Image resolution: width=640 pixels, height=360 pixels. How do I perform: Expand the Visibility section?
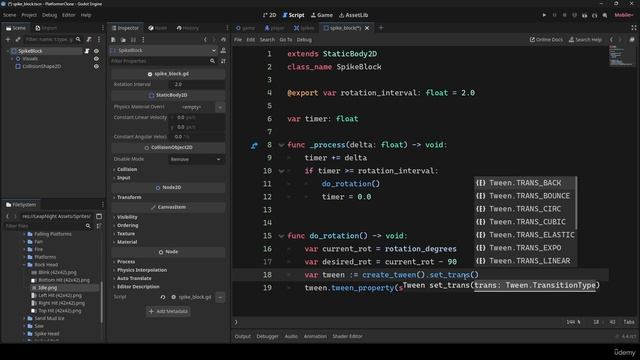click(127, 217)
